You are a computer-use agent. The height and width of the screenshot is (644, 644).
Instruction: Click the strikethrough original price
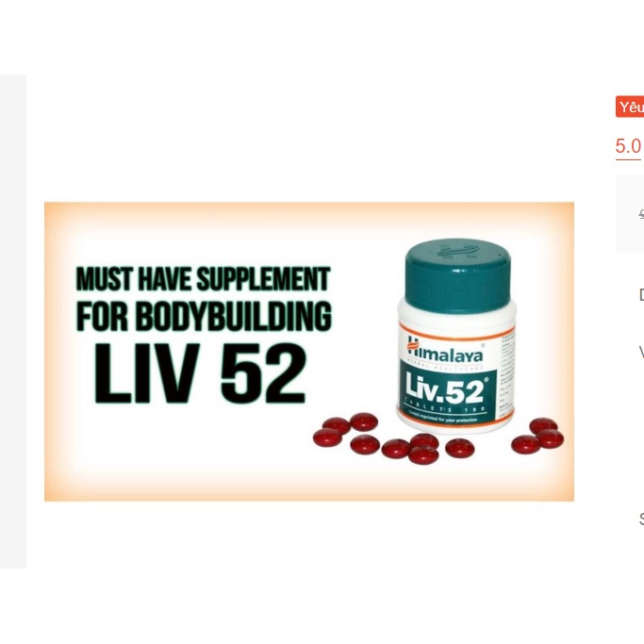pos(641,214)
